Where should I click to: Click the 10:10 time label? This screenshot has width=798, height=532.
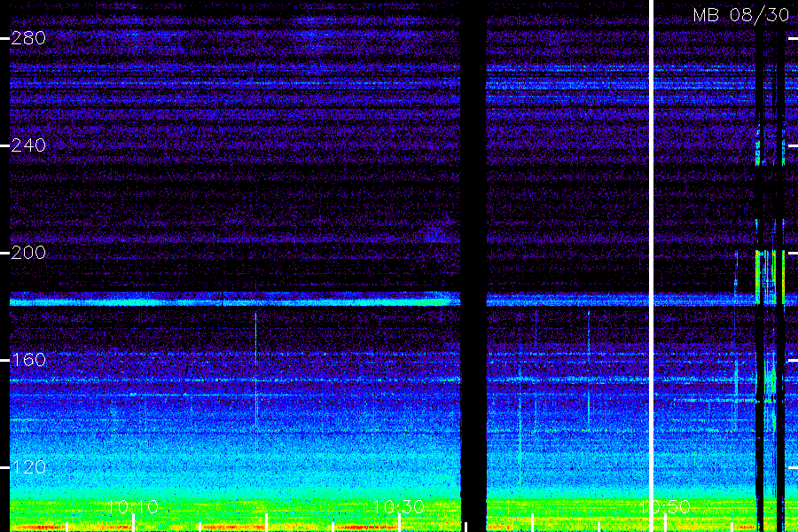tap(133, 507)
